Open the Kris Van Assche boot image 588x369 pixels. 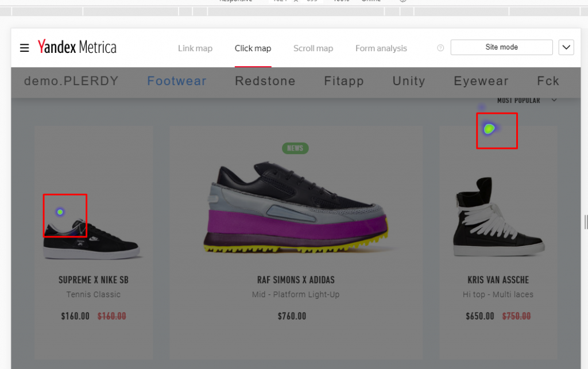[x=498, y=217]
